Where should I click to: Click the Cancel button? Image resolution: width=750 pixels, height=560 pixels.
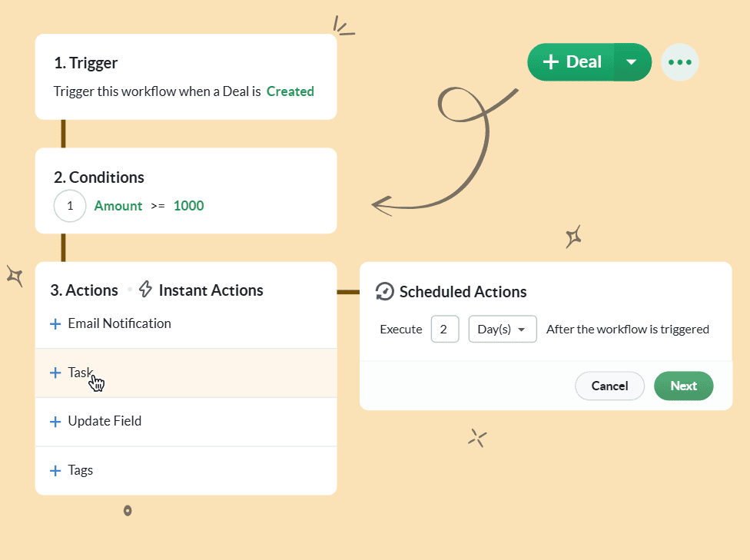click(x=609, y=386)
